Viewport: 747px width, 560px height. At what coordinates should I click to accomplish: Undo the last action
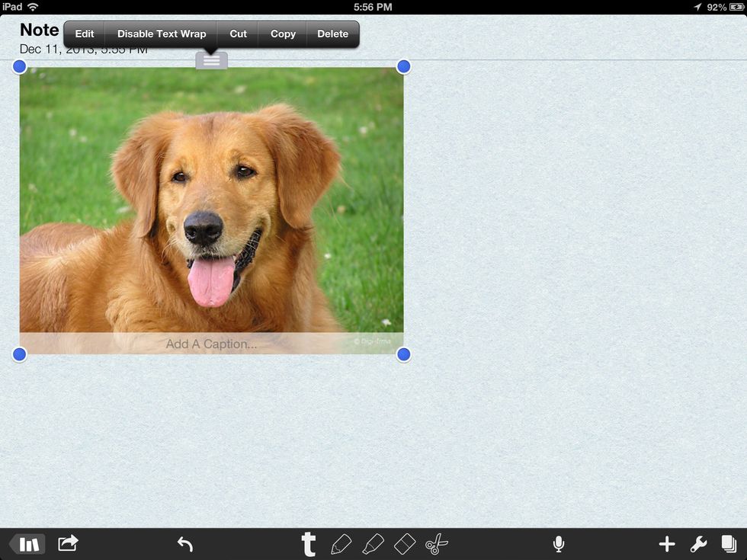click(185, 544)
